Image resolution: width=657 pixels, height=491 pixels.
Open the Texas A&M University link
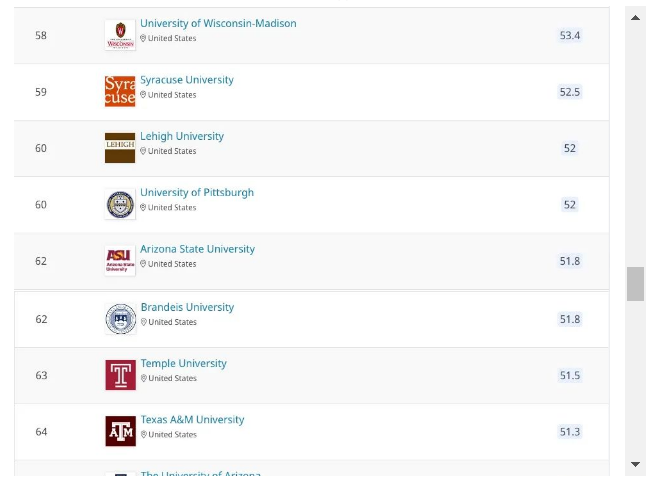coord(192,420)
